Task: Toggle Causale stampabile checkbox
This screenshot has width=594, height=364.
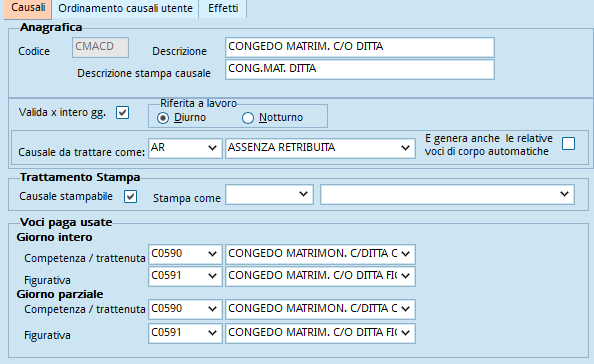Action: pos(130,197)
